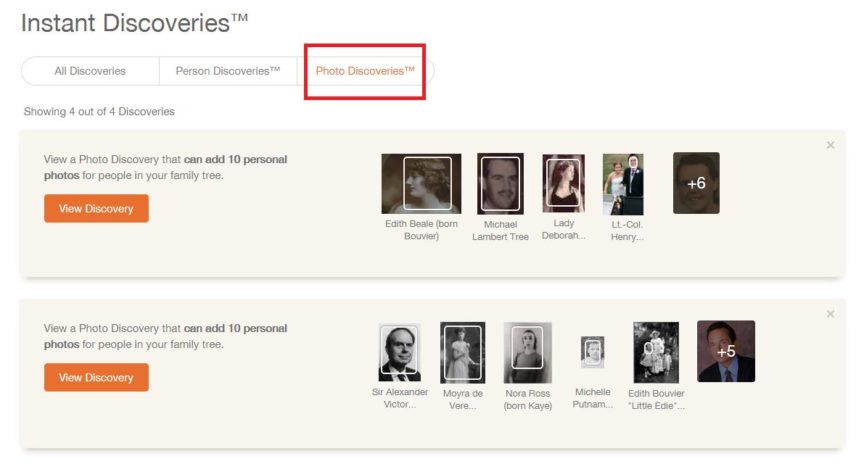Image resolution: width=864 pixels, height=472 pixels.
Task: Open Michael Lambert Tree photo
Action: click(500, 184)
